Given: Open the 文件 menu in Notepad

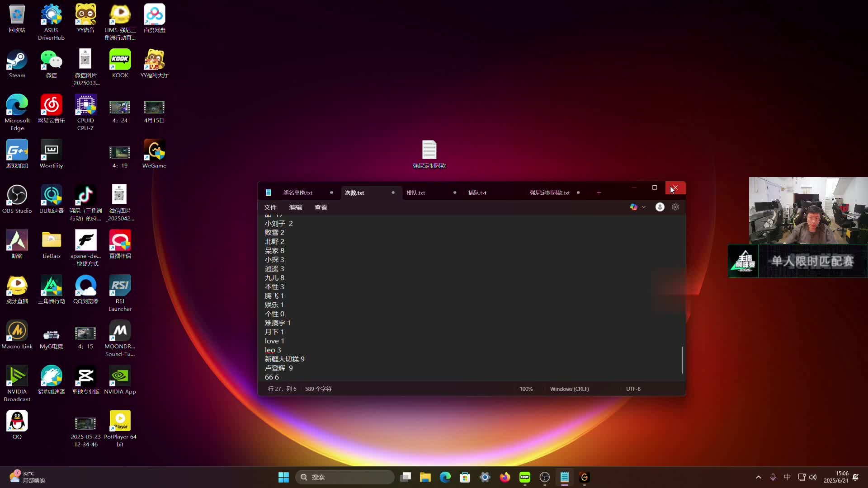Looking at the screenshot, I should point(270,207).
